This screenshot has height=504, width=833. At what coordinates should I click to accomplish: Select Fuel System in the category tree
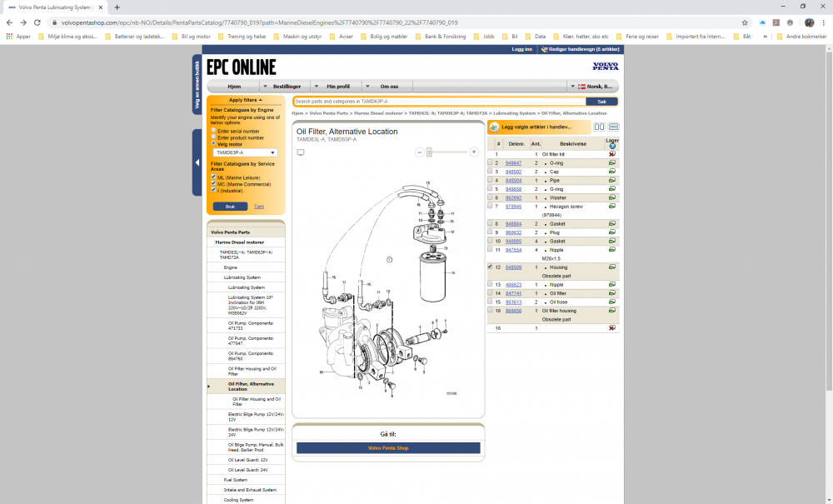236,480
